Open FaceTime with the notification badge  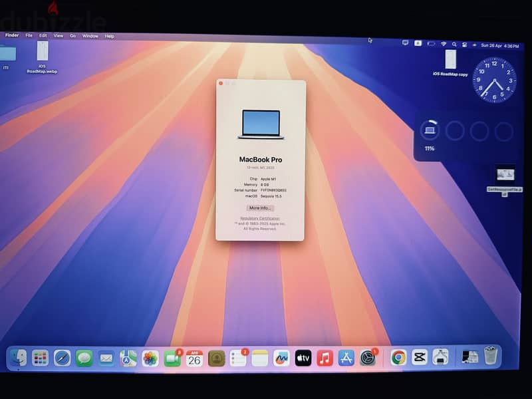[172, 358]
